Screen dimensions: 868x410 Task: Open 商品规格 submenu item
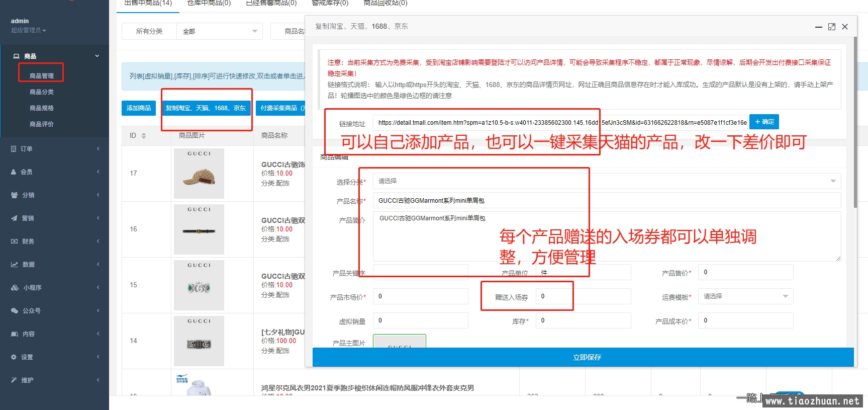[x=42, y=108]
